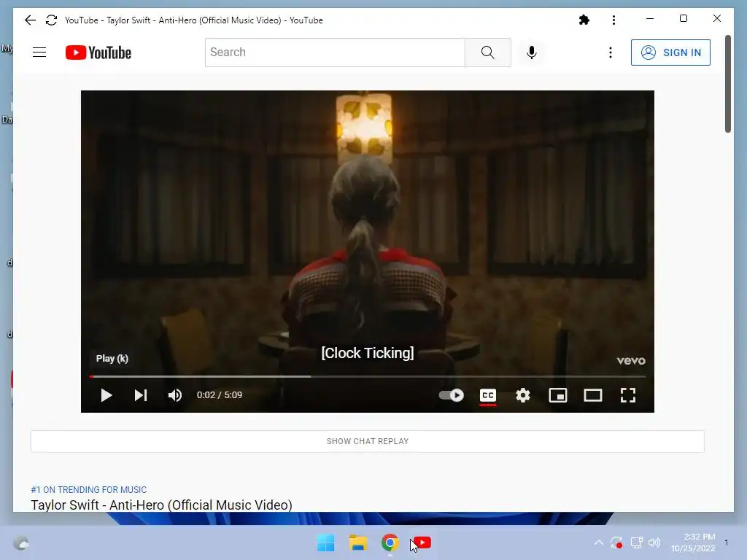747x560 pixels.
Task: Open #1 ON TRENDING FOR MUSIC link
Action: [x=88, y=489]
